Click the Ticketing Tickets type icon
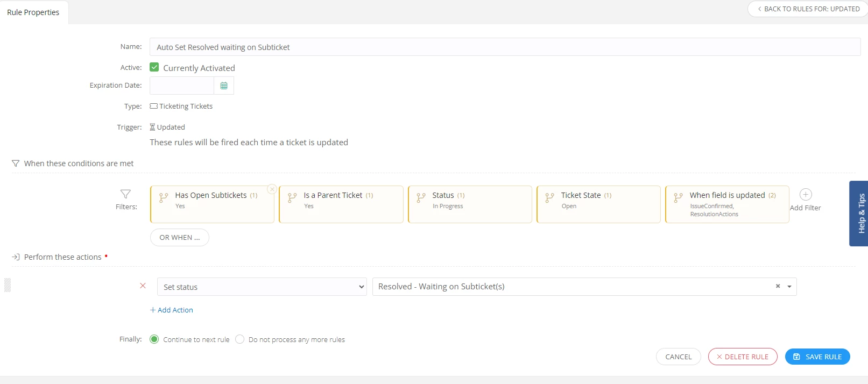868x384 pixels. coord(154,106)
